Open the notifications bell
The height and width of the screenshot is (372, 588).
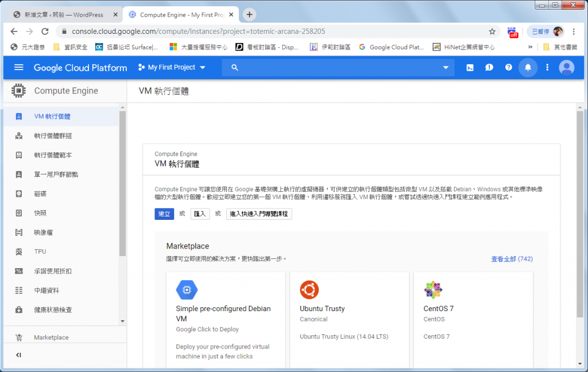coord(528,68)
